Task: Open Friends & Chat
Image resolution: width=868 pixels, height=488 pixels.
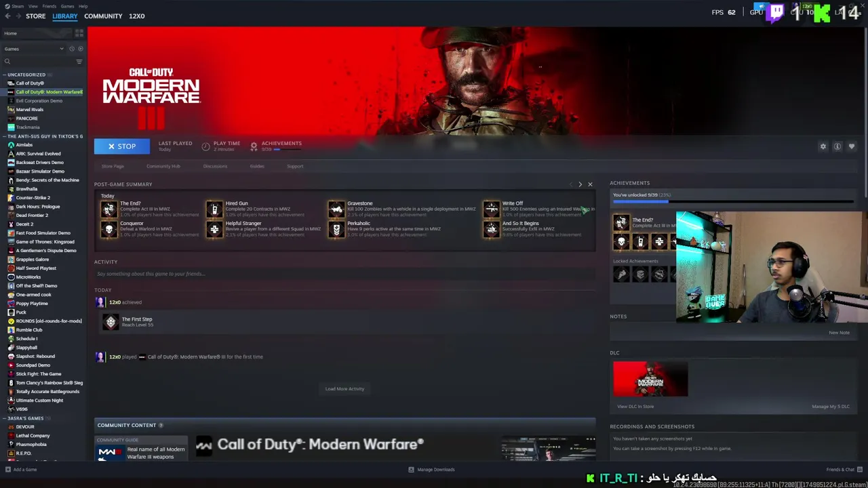Action: [x=844, y=470]
